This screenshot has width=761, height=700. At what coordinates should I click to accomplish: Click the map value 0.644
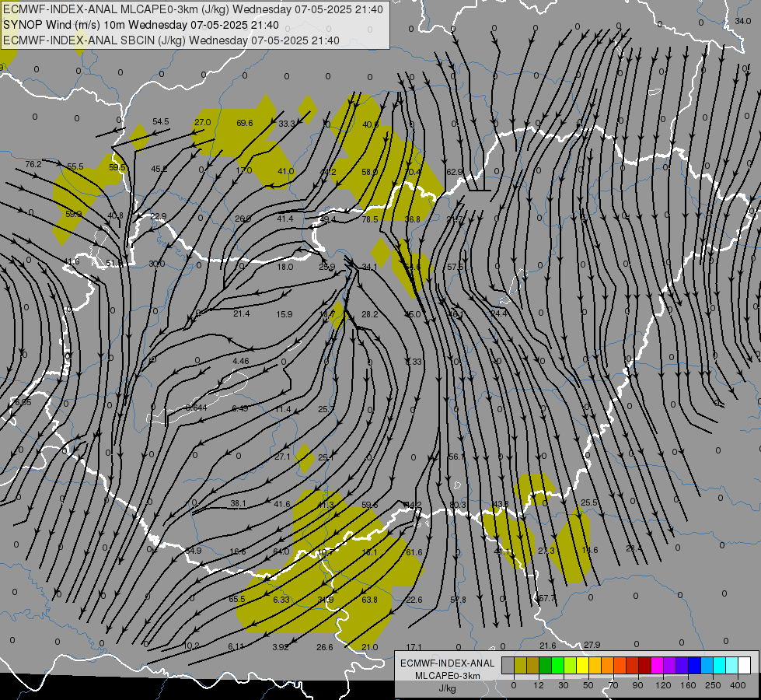pyautogui.click(x=197, y=407)
